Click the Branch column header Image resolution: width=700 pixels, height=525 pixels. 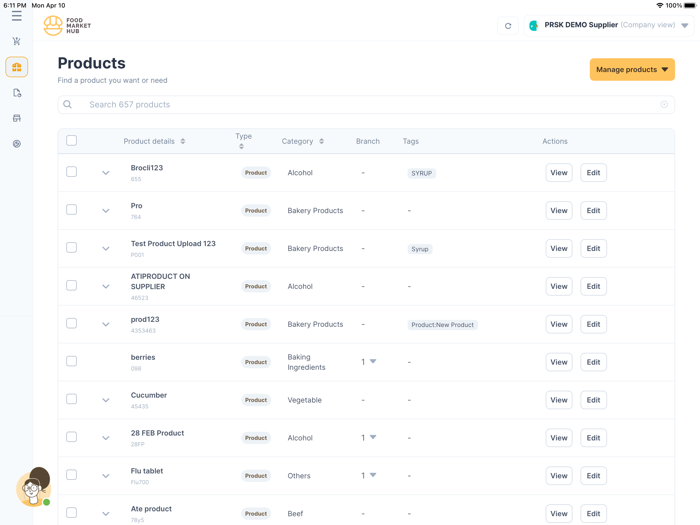[x=368, y=141]
